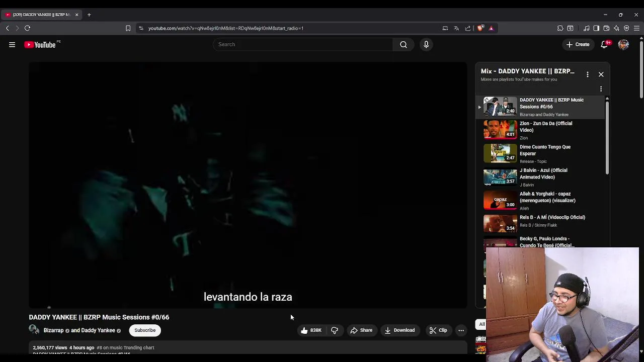
Task: Click the Bizarrap channel avatar
Action: coord(34,330)
